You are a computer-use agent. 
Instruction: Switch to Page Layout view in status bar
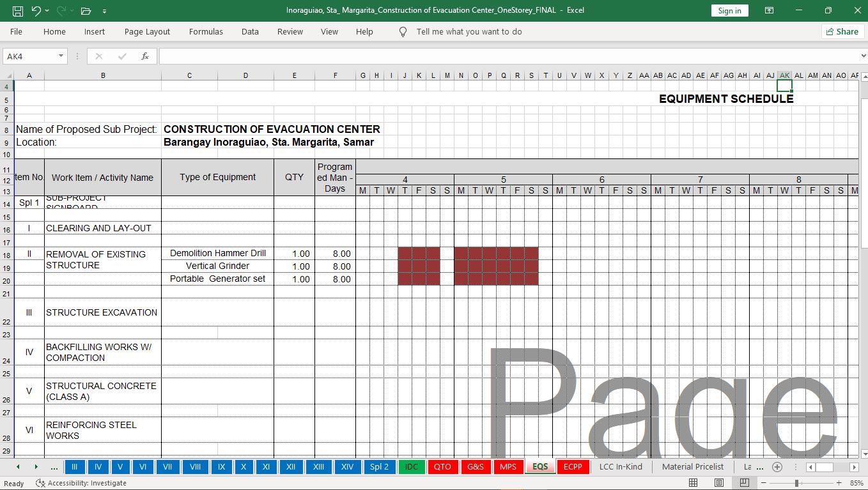point(719,483)
